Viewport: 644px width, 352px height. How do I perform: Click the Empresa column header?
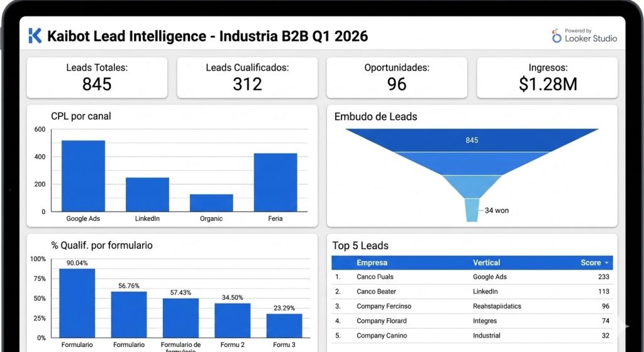point(372,263)
